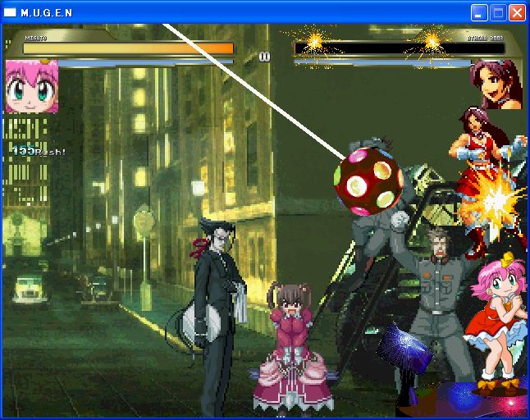Click the blue power gauge under Athena's life bar
Screen dimensions: 530x420
click(x=382, y=62)
